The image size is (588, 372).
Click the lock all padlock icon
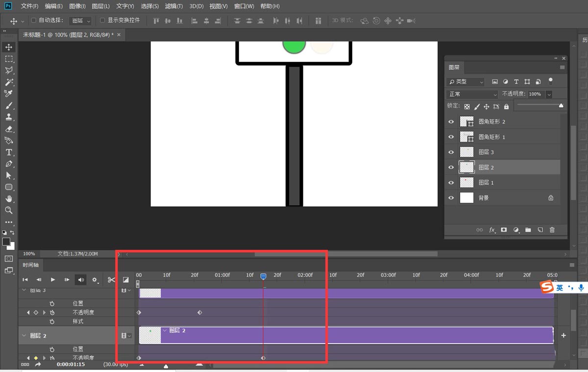click(x=506, y=106)
